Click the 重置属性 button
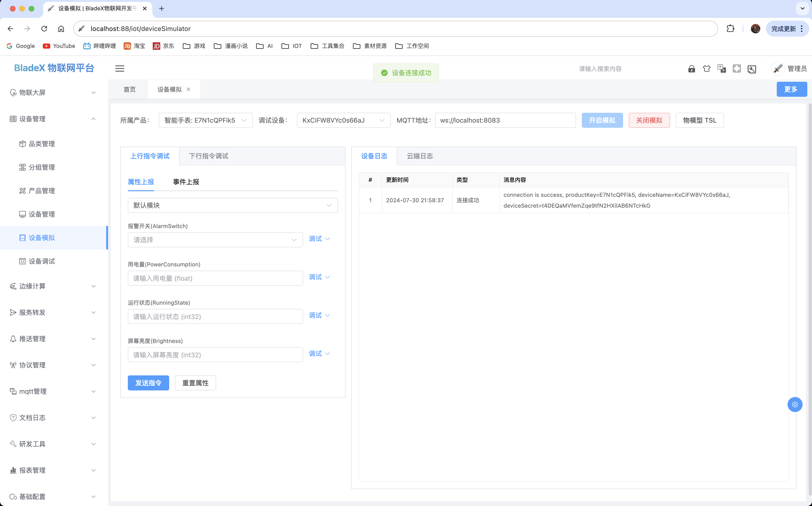 195,383
